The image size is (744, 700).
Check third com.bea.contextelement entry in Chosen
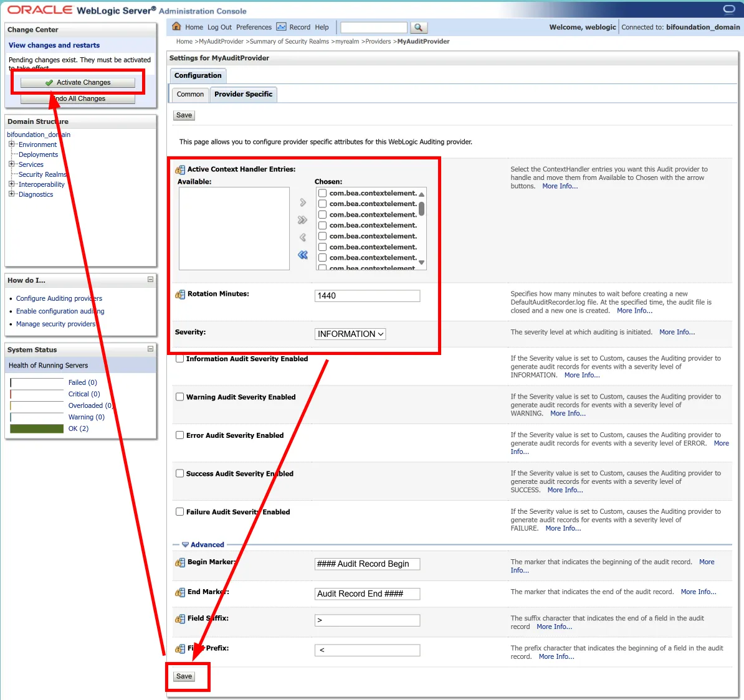point(322,214)
